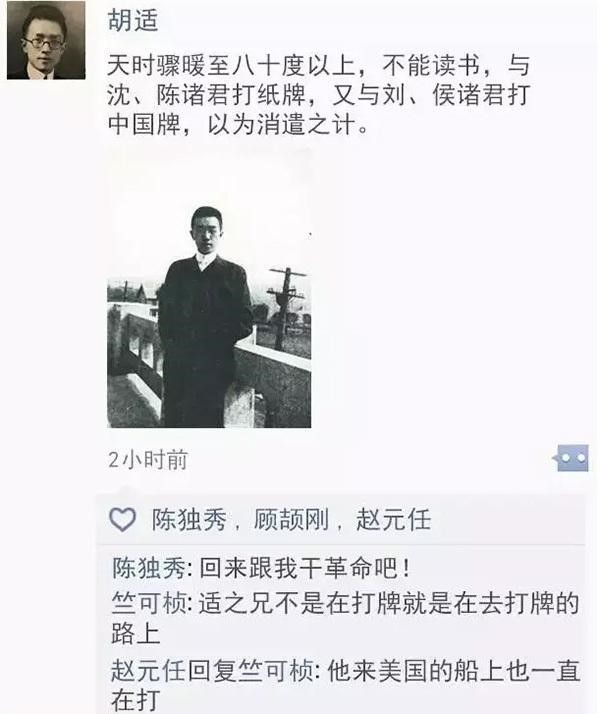Image resolution: width=600 pixels, height=714 pixels.
Task: Tap the word 回复 in 赵元任's comment
Action: [213, 671]
